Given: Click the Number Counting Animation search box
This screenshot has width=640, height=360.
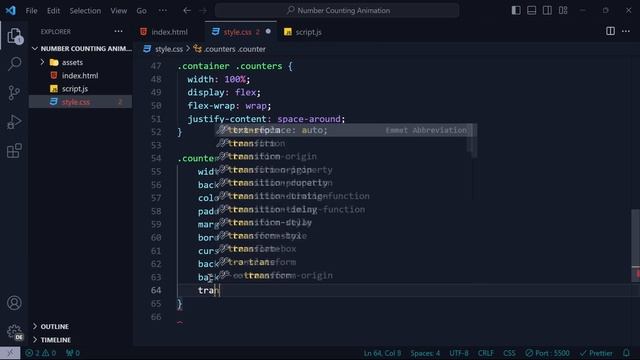Looking at the screenshot, I should (337, 11).
